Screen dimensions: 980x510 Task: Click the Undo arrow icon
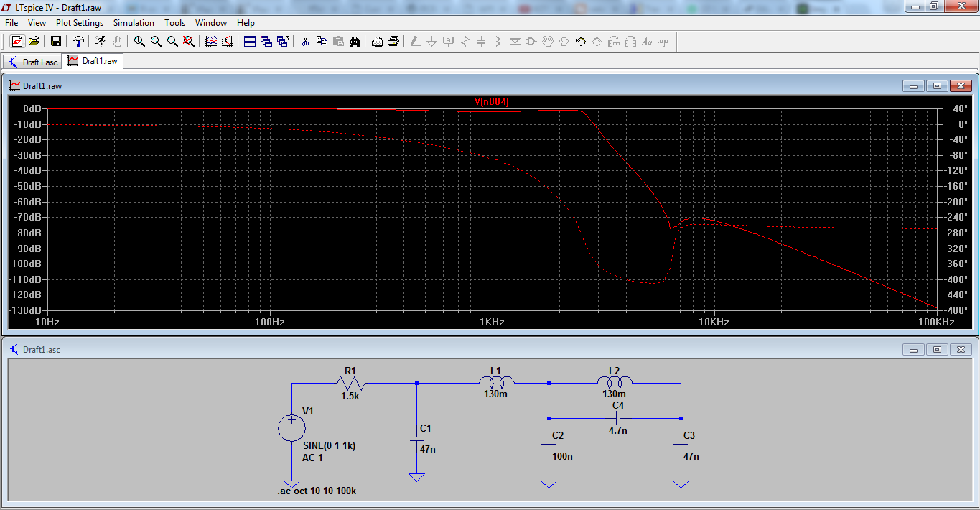581,42
